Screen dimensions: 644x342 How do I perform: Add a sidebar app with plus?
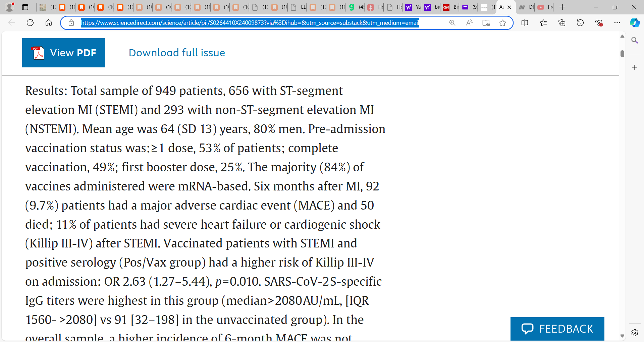pos(635,67)
